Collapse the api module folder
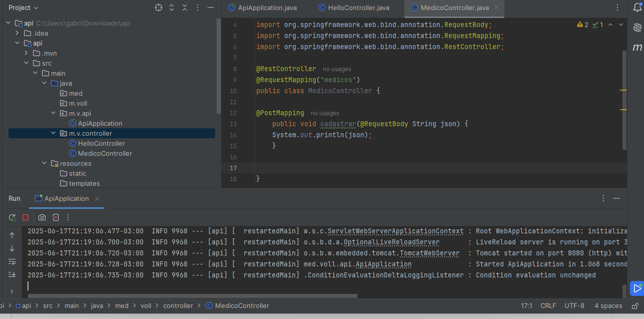The width and height of the screenshot is (644, 319). coord(18,43)
